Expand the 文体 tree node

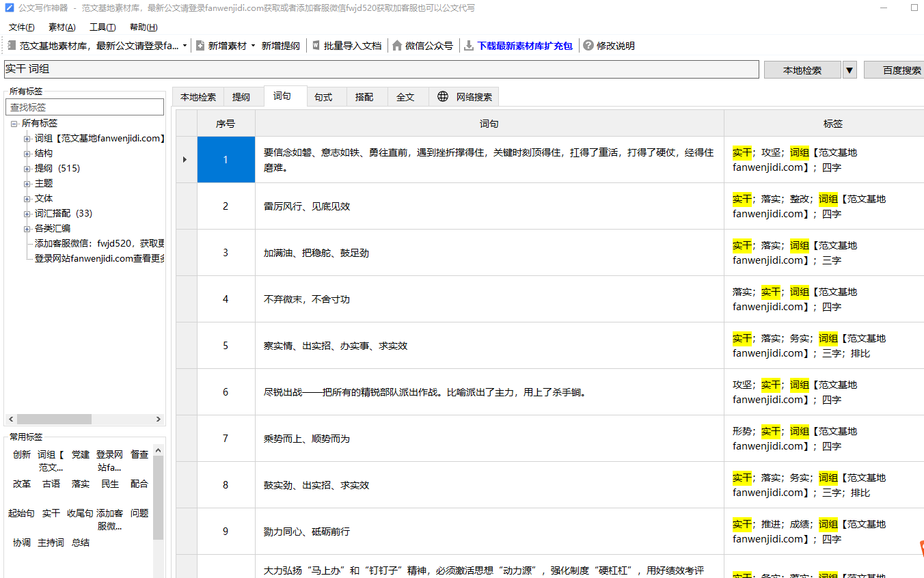[x=27, y=199]
